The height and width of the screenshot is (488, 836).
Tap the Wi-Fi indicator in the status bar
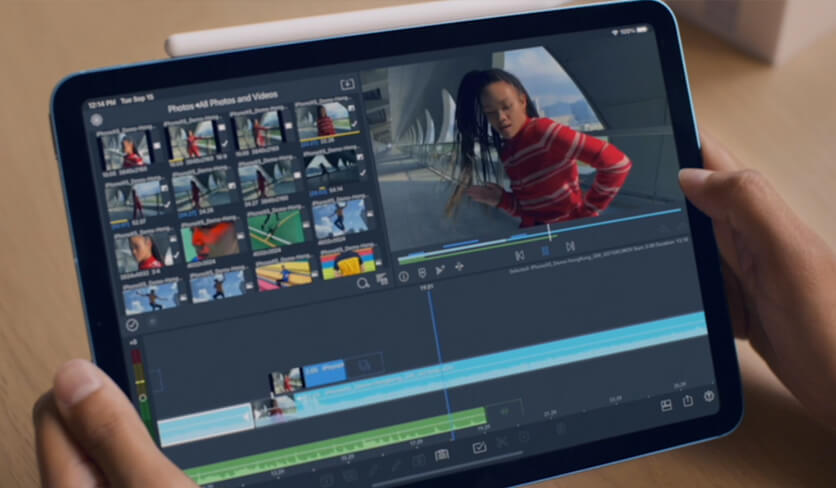pyautogui.click(x=615, y=33)
